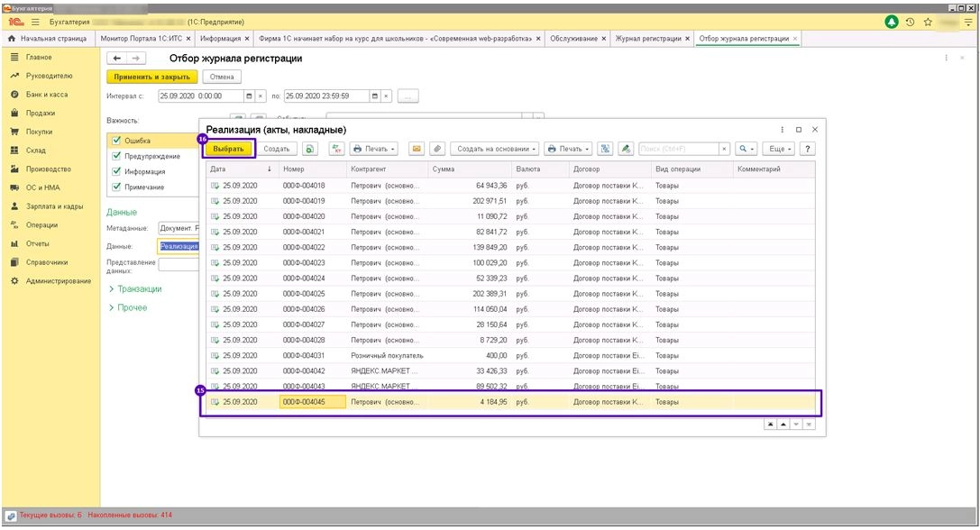Uncheck the Ошибка checkbox
980x530 pixels.
tap(116, 141)
